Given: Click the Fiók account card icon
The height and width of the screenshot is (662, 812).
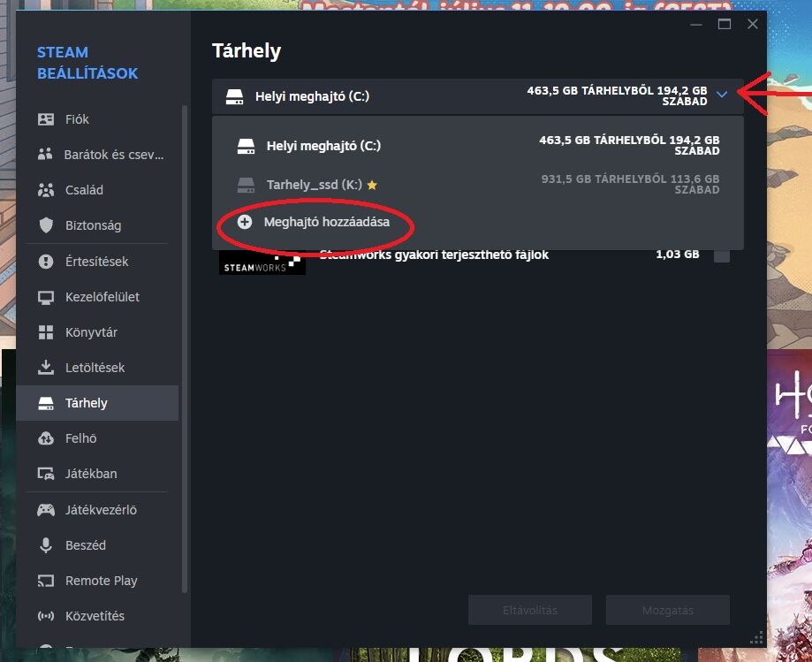Looking at the screenshot, I should click(x=46, y=119).
